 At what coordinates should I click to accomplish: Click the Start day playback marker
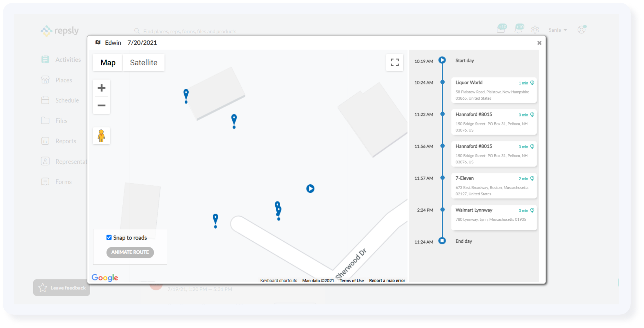tap(442, 60)
